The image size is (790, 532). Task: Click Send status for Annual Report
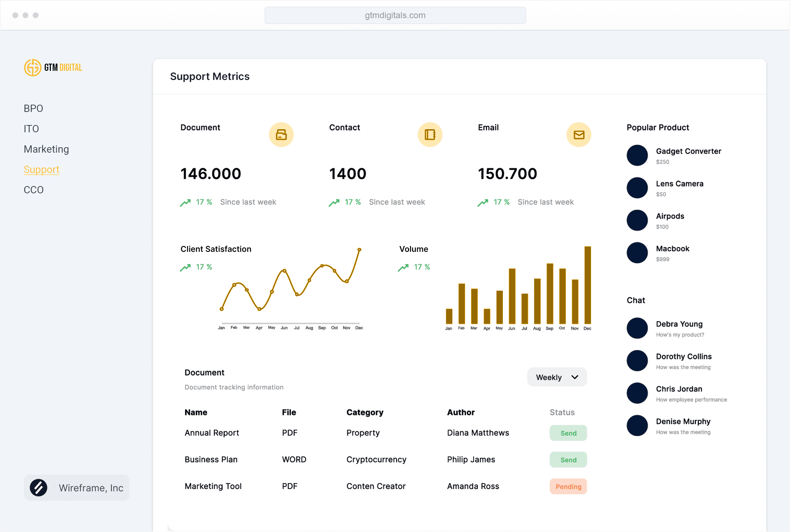[x=568, y=433]
